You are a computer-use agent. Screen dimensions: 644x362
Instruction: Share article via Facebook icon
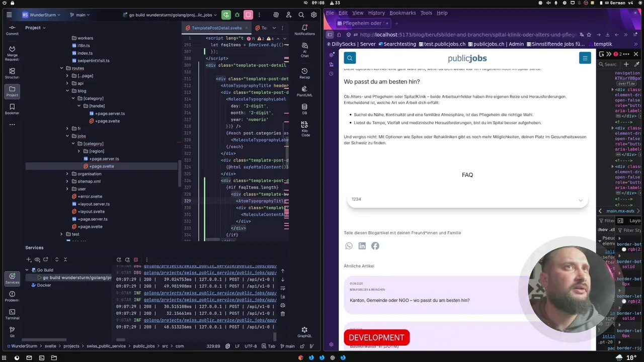pos(375,246)
